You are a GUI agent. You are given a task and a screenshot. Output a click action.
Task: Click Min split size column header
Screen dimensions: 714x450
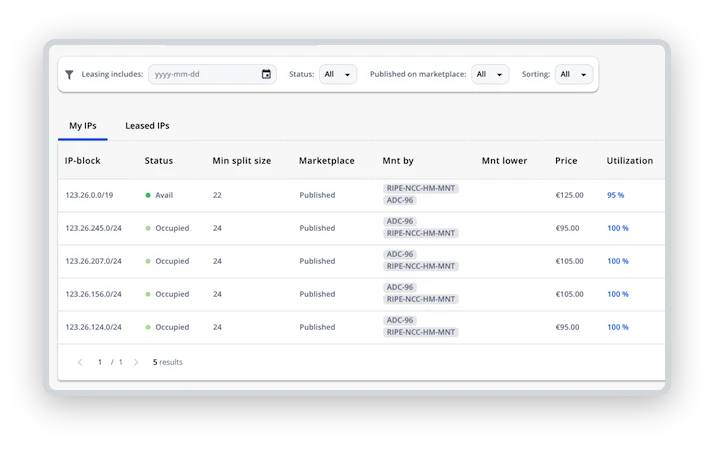(x=241, y=161)
